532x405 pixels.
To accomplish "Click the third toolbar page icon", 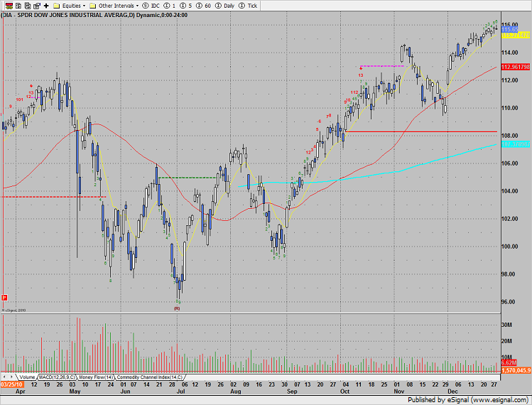I will [x=28, y=6].
